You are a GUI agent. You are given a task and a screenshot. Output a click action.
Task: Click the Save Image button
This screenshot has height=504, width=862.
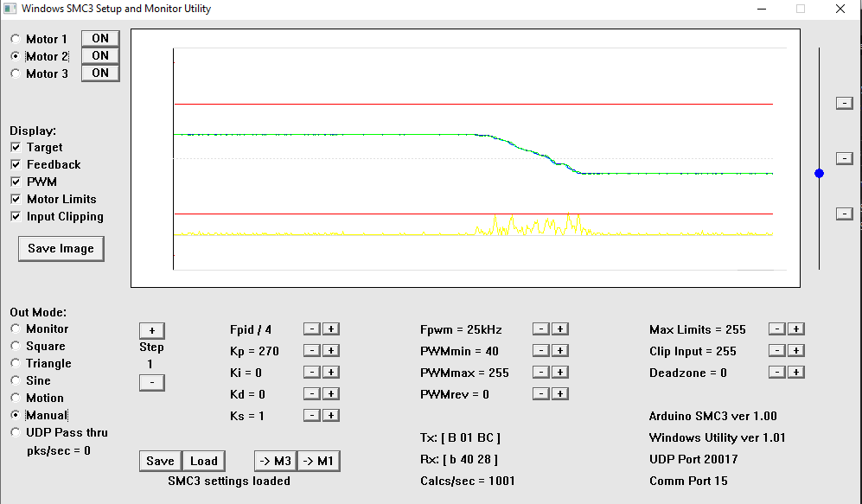(61, 248)
